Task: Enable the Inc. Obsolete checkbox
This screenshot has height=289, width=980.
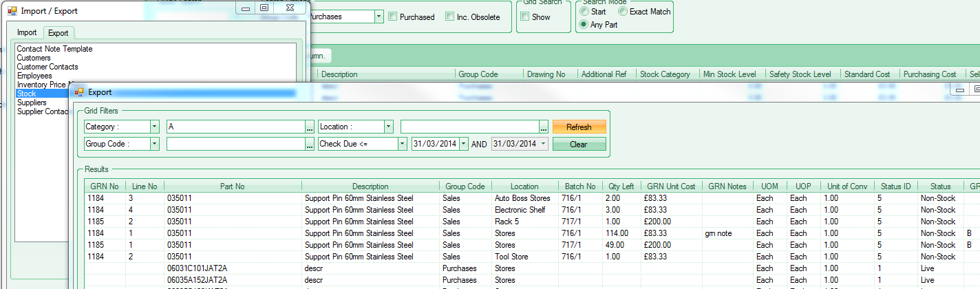Action: [450, 17]
